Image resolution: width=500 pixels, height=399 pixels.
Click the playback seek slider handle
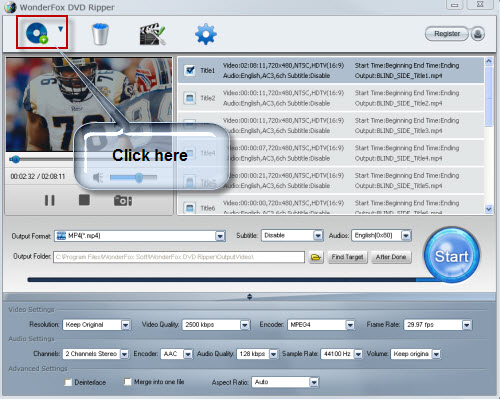tap(15, 159)
